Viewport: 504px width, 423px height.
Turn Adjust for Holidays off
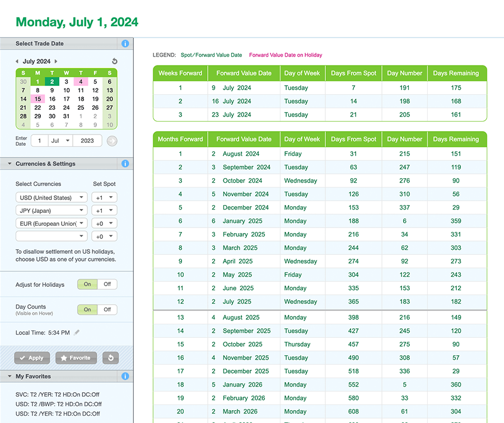pos(107,285)
